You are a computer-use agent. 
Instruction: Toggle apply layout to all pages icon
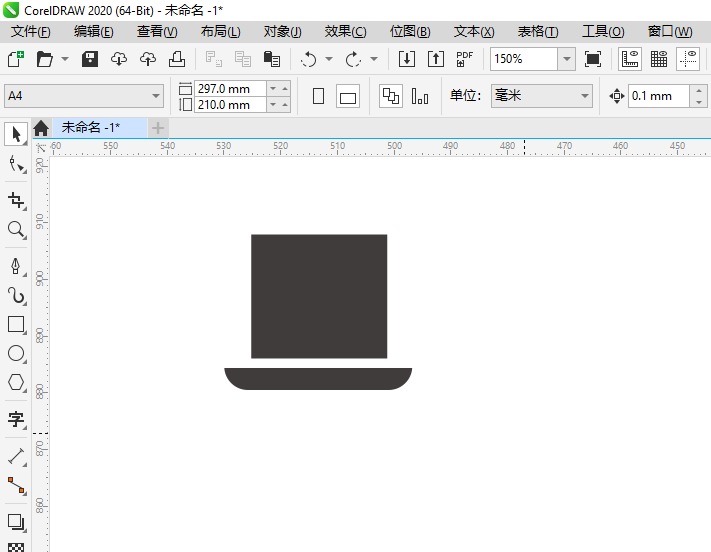391,96
